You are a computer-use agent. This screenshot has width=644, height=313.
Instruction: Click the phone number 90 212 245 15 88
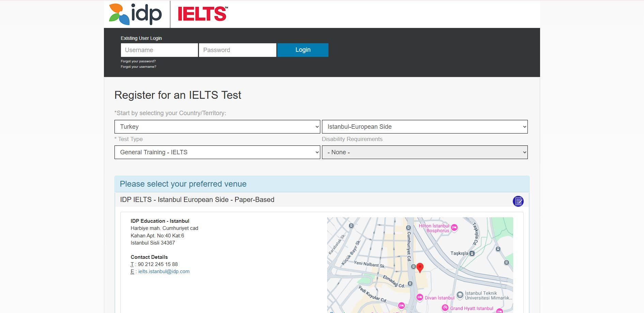(158, 264)
